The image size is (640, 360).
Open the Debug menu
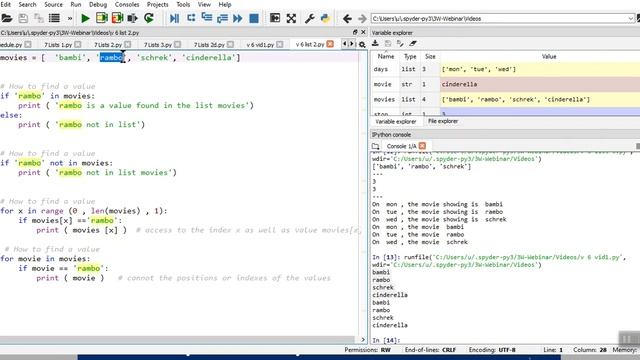pos(98,4)
